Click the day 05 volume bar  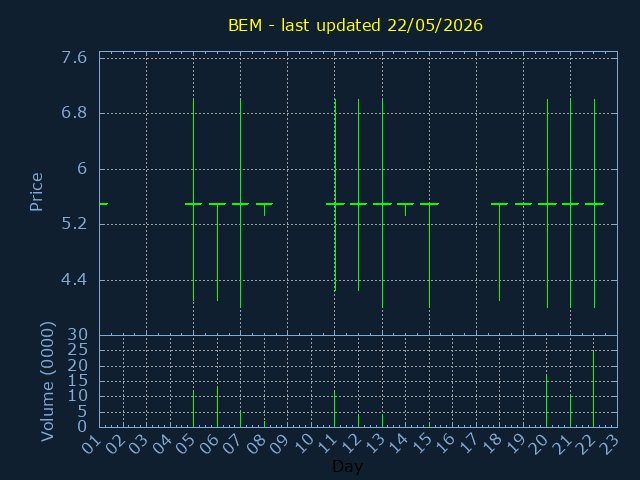(x=193, y=409)
